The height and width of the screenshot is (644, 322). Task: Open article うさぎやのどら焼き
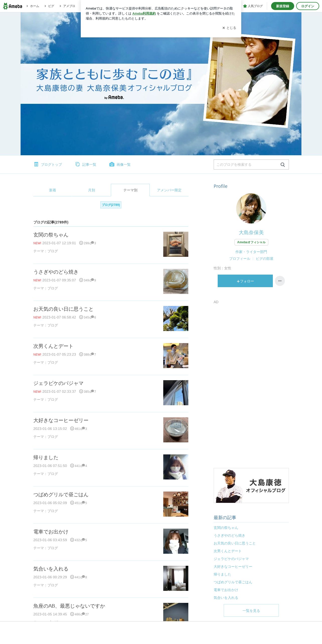(x=56, y=272)
